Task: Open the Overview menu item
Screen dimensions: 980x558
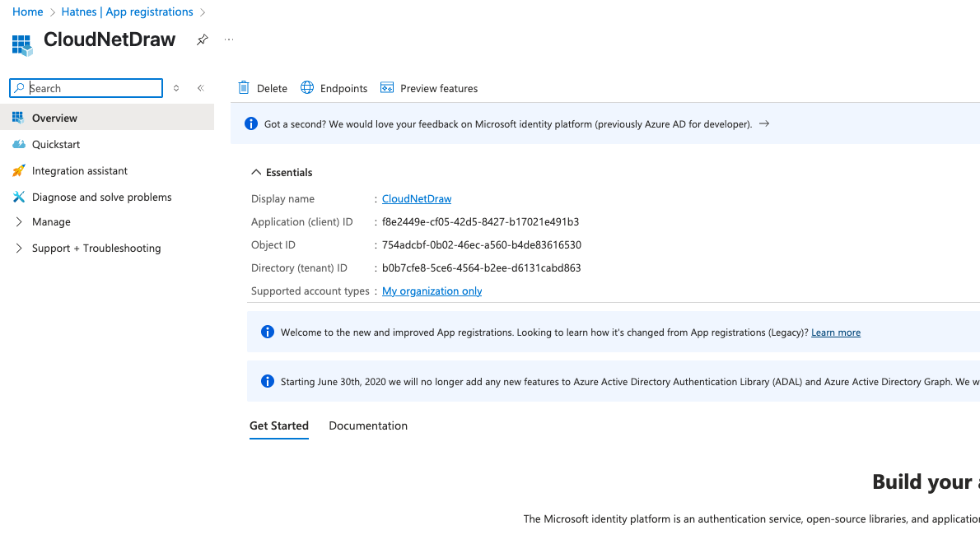Action: (107, 118)
